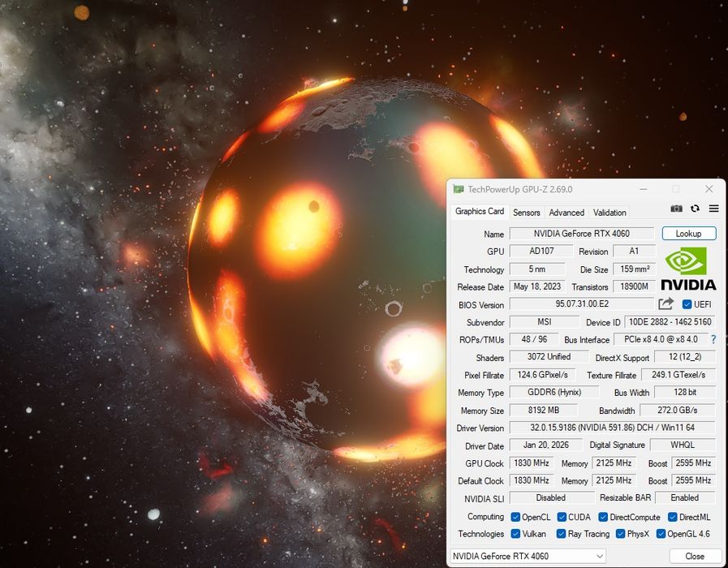
Task: Click the Name field NVIDIA GeForce RTX 4060
Action: 582,234
